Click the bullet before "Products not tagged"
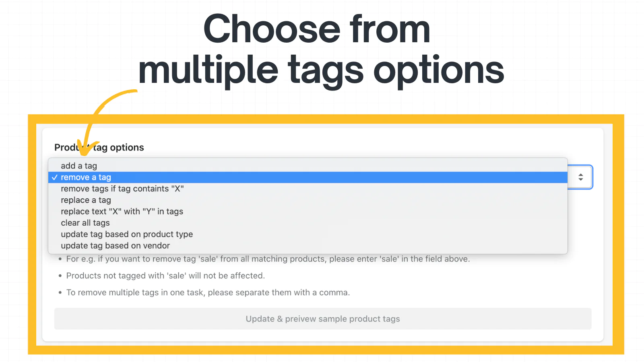 coord(60,276)
